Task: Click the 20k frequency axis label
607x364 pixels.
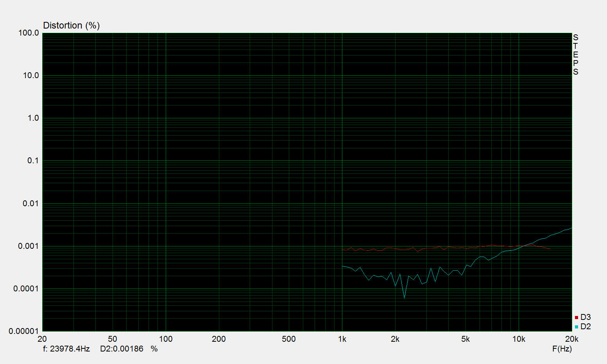Action: point(571,339)
